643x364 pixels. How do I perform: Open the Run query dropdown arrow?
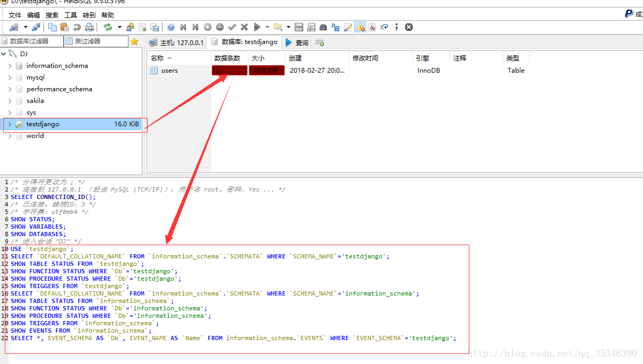(x=267, y=27)
